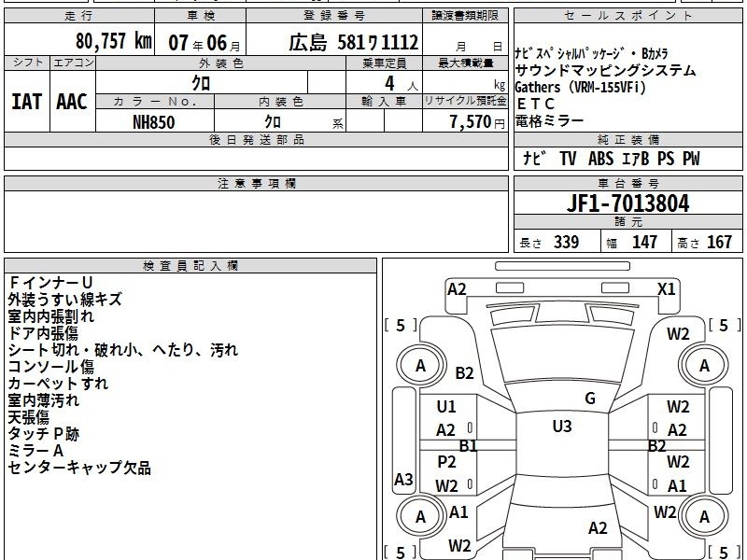Click the mileage value 80,757 km
747x560 pixels.
coord(114,41)
